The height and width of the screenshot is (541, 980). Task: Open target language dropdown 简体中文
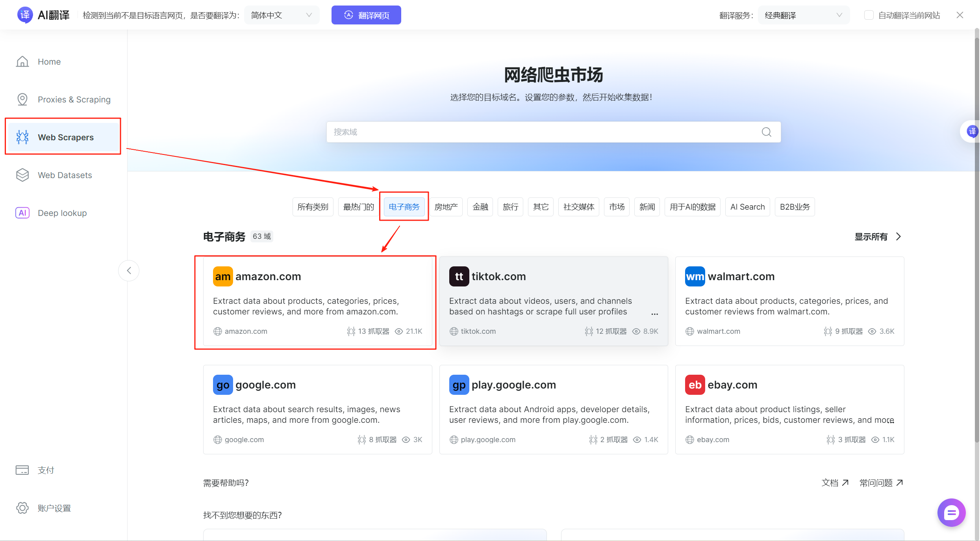tap(282, 15)
